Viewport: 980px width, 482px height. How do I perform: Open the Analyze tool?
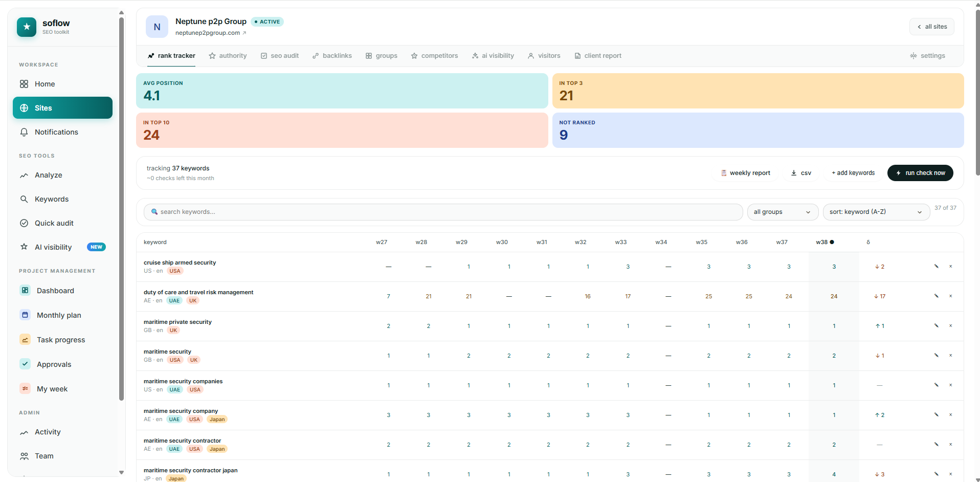pos(62,175)
